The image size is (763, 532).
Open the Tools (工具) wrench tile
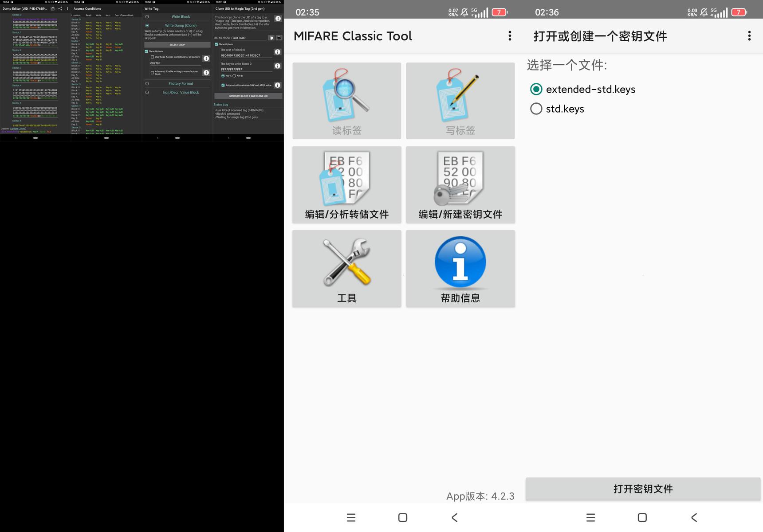click(346, 268)
